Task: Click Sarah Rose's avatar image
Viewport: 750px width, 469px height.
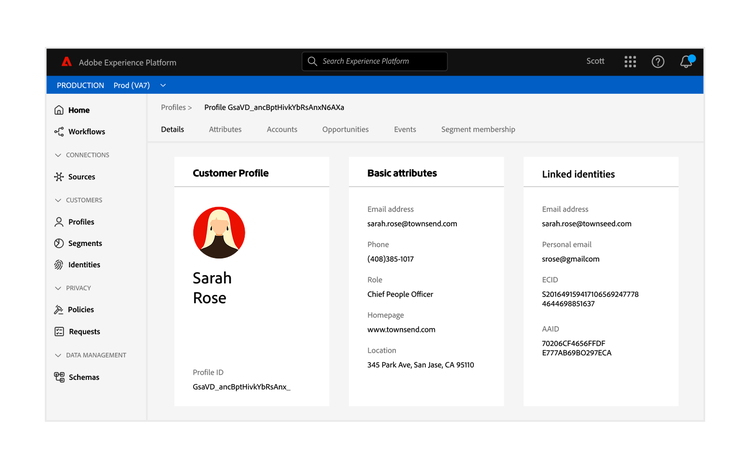Action: [219, 233]
